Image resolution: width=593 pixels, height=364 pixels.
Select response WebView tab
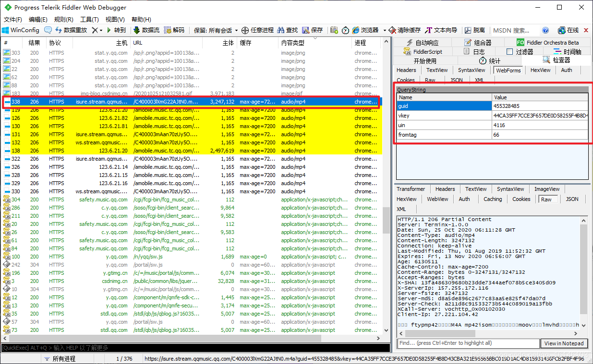pyautogui.click(x=437, y=199)
